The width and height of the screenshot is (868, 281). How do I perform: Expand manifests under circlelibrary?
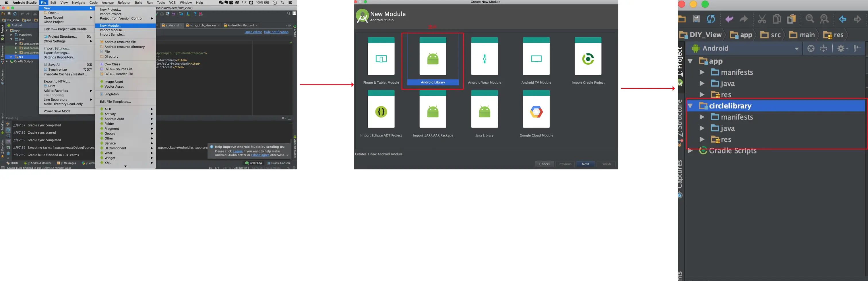tap(702, 117)
